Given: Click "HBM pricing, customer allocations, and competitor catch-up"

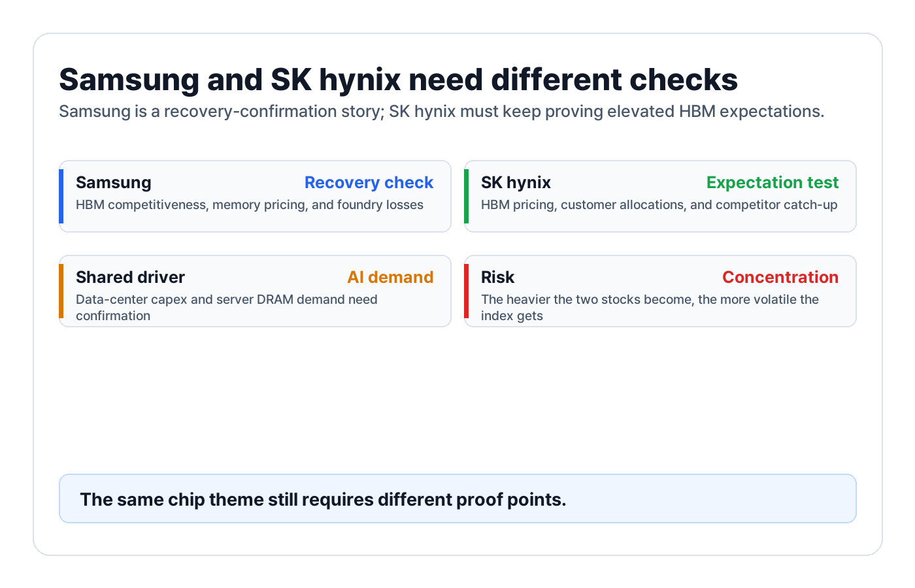Looking at the screenshot, I should pos(659,205).
